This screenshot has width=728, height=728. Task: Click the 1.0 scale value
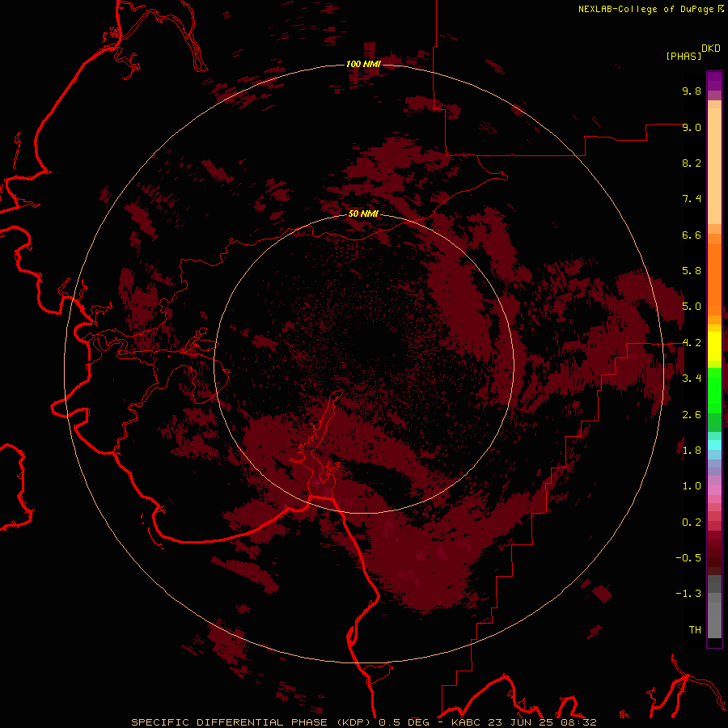pos(692,486)
